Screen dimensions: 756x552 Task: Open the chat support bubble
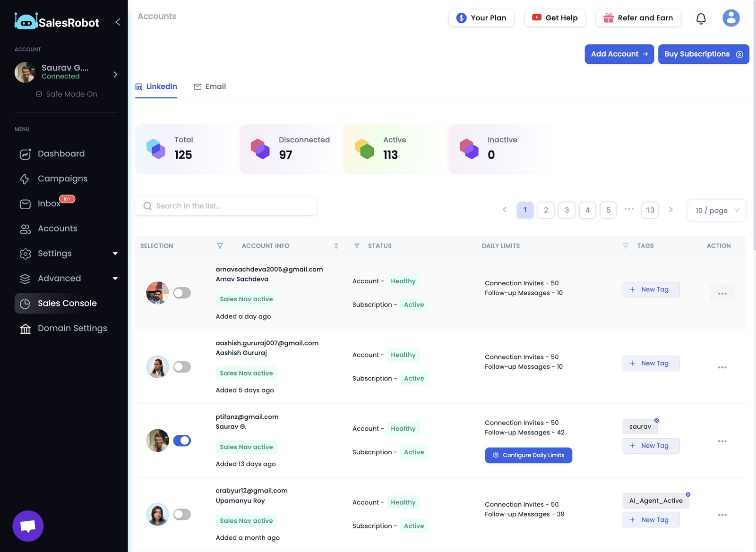(x=28, y=526)
